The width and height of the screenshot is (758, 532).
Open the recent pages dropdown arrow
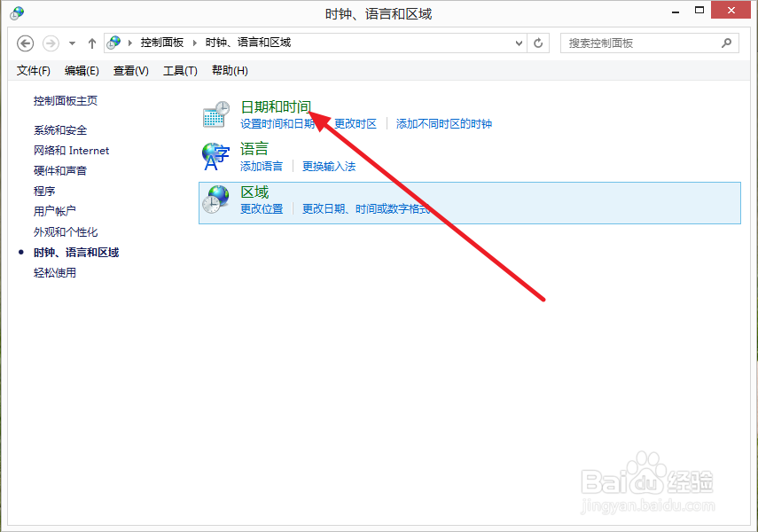pos(72,43)
